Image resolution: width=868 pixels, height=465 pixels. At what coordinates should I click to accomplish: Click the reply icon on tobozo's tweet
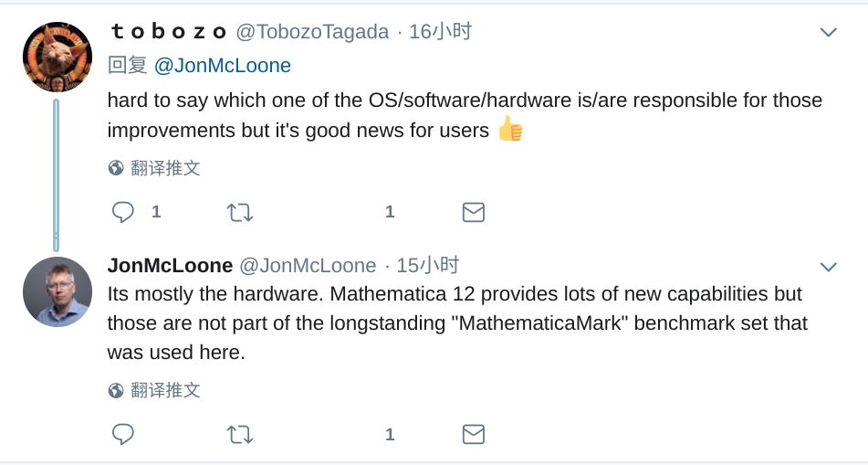tap(123, 212)
